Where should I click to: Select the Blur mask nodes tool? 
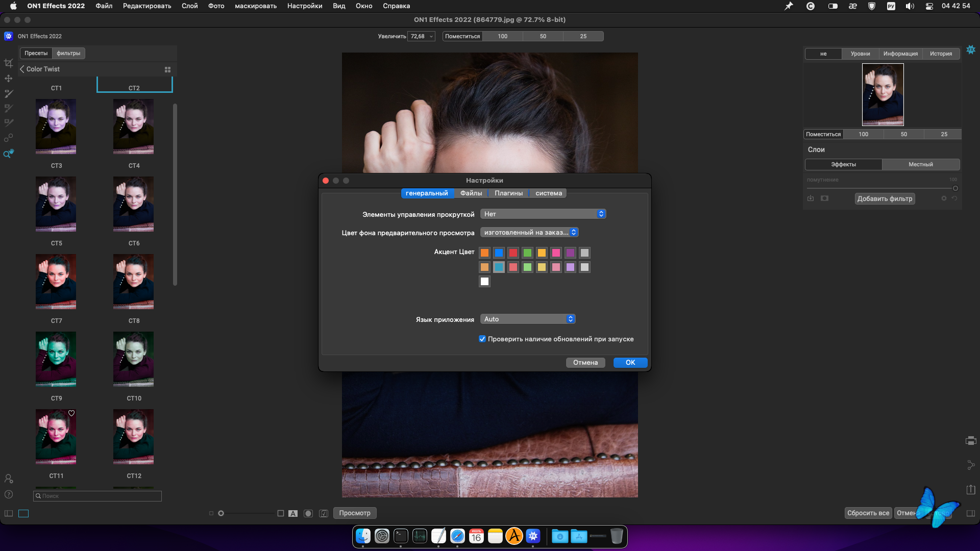click(x=9, y=138)
